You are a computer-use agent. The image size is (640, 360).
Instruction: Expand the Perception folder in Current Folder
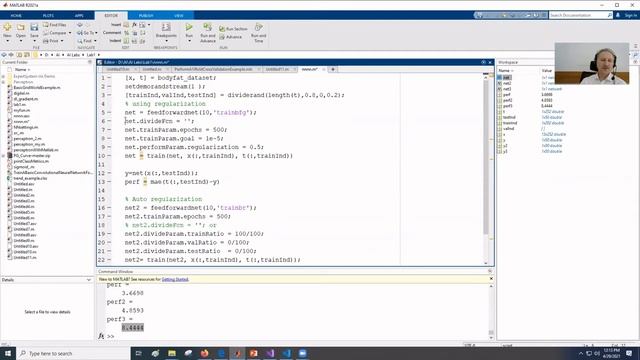[3, 82]
